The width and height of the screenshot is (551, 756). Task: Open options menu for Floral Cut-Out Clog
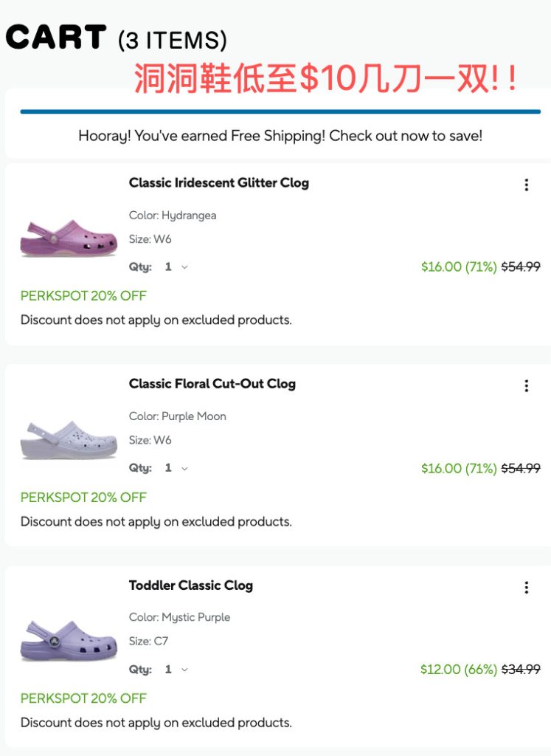[x=526, y=386]
